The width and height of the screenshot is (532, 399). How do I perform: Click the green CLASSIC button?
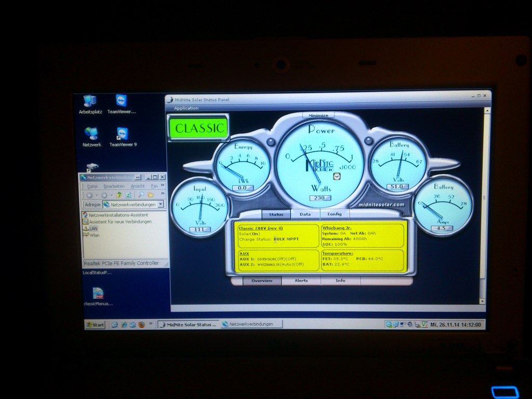point(199,128)
